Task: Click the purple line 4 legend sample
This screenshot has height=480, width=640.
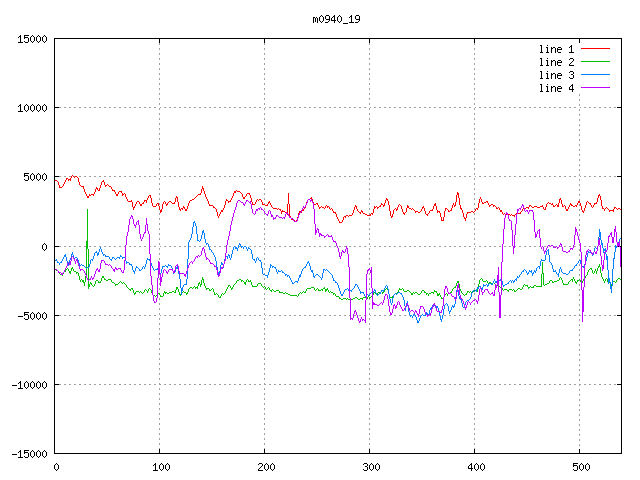Action: pos(596,88)
